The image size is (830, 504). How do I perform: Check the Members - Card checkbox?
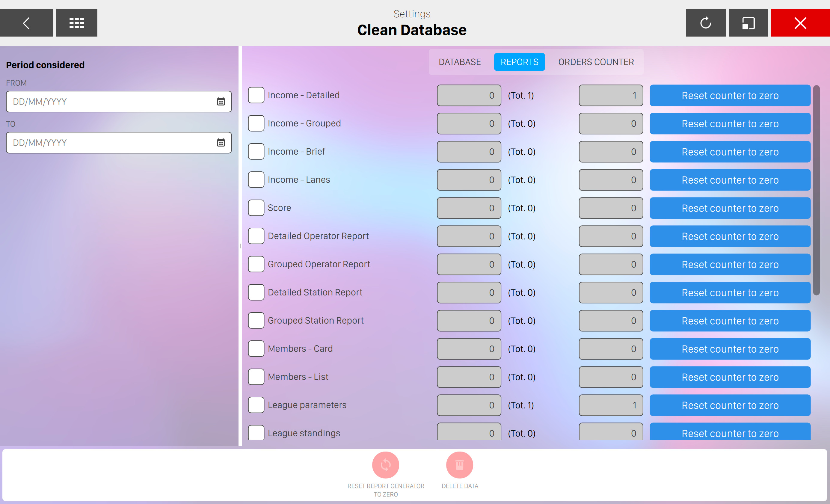256,349
